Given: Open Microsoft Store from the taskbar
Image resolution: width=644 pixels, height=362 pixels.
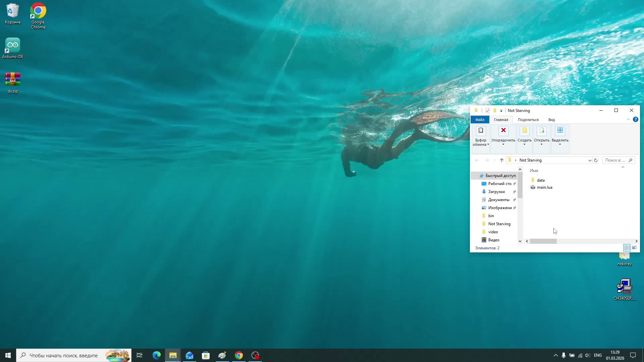Looking at the screenshot, I should [206, 355].
